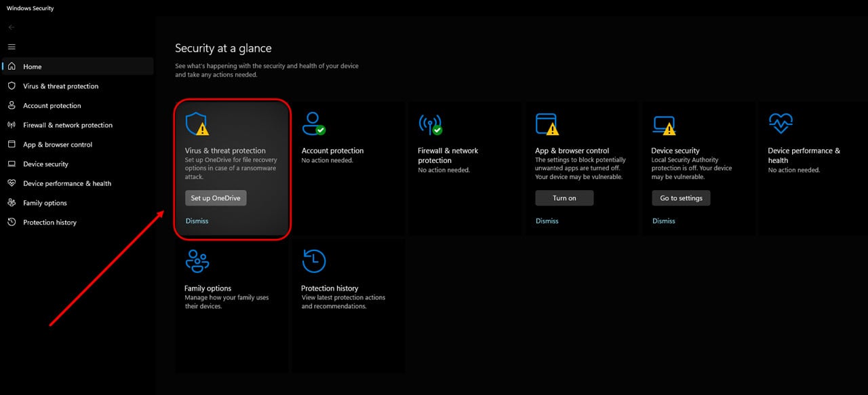Click the Go to settings button
Image resolution: width=868 pixels, height=395 pixels.
coord(681,198)
